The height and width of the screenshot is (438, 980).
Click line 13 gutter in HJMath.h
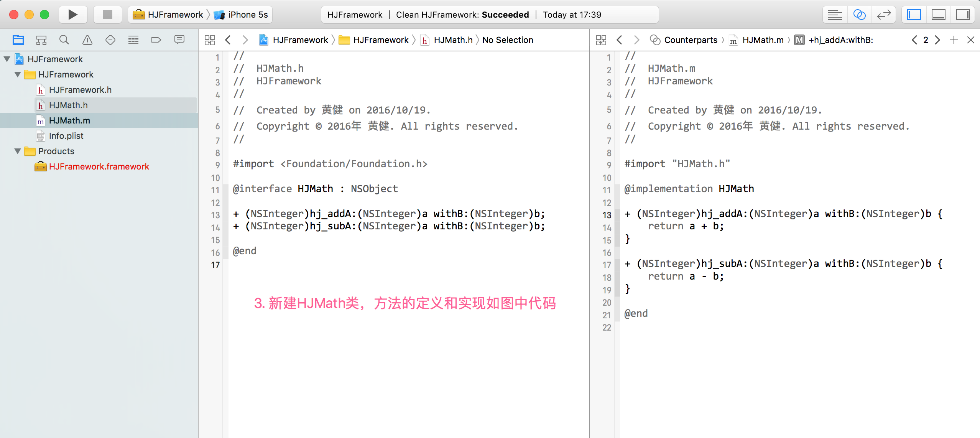215,215
